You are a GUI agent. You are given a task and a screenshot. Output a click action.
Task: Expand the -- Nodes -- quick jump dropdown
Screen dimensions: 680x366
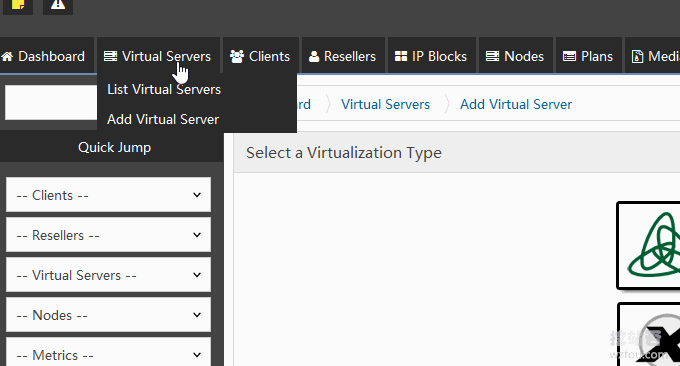[x=108, y=314]
